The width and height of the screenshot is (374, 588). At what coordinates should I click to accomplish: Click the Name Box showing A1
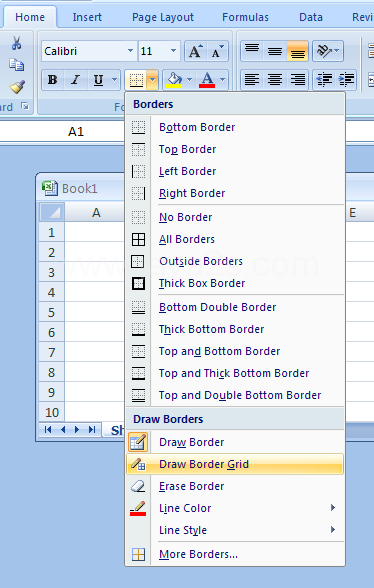[x=62, y=132]
